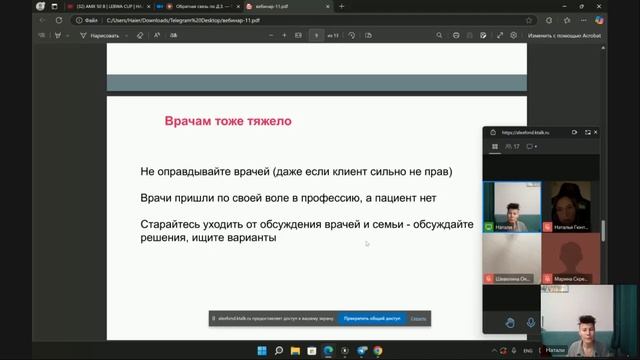Viewport: 640px width, 360px height.
Task: Search the PDF with the magnifier icon
Action: point(439,36)
